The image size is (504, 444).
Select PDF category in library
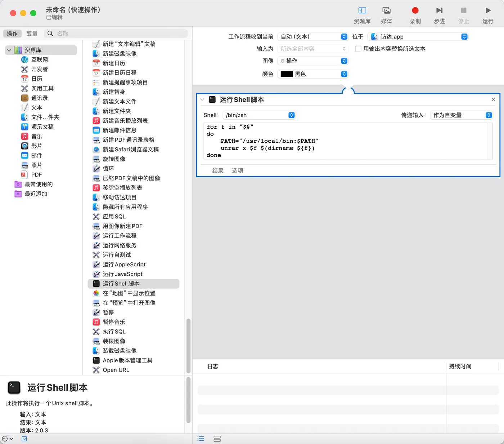[36, 175]
